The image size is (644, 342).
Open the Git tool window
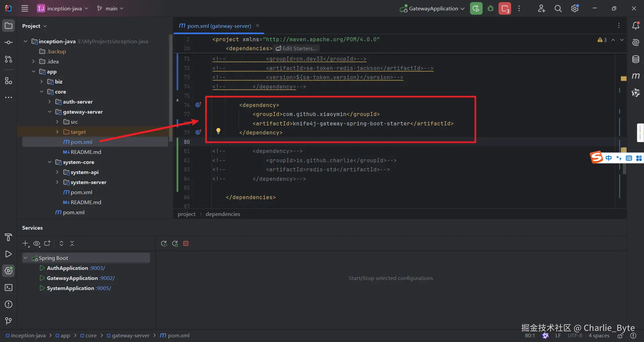pos(9,321)
